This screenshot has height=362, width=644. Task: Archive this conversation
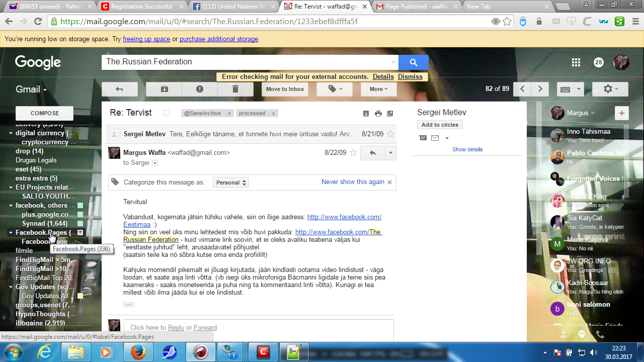coord(164,89)
